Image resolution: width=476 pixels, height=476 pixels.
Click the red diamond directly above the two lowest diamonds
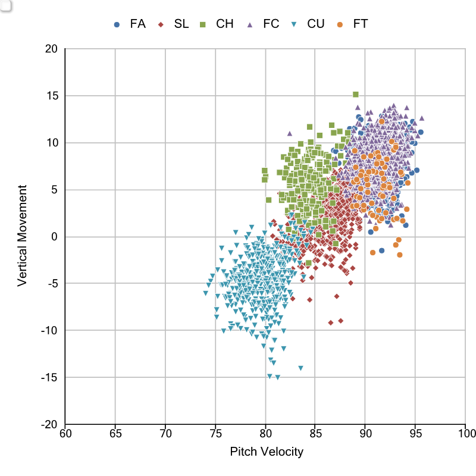click(x=337, y=296)
